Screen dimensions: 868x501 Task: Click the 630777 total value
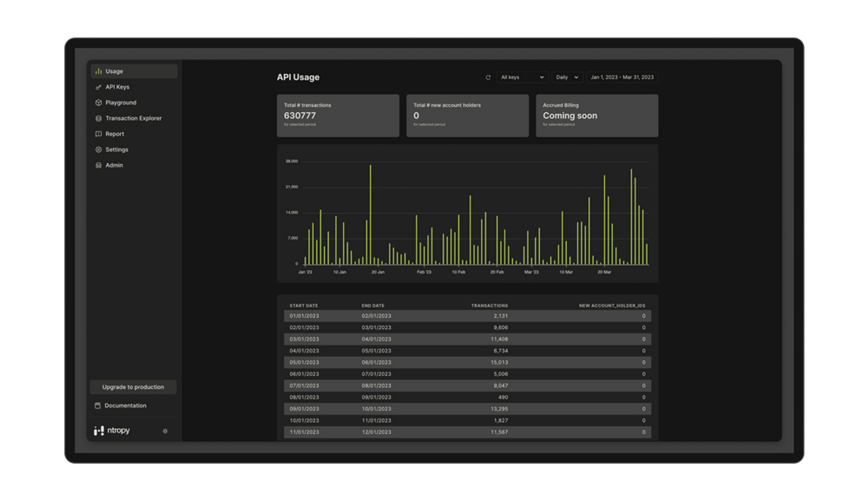coord(300,116)
